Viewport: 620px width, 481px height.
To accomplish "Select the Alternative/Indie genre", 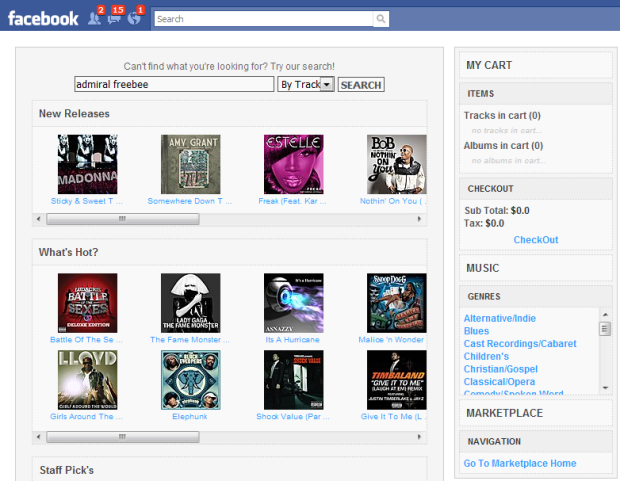I will (500, 318).
